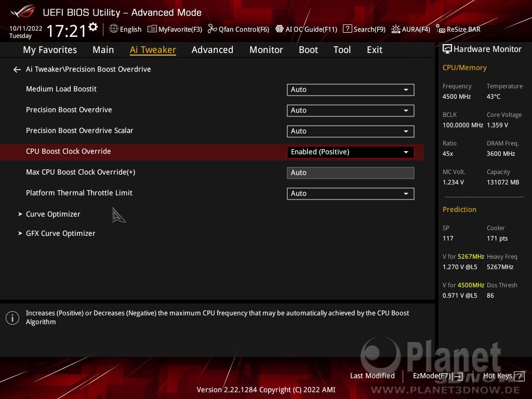Select the Medium Load Boostit setting label
The width and height of the screenshot is (532, 399).
click(61, 89)
